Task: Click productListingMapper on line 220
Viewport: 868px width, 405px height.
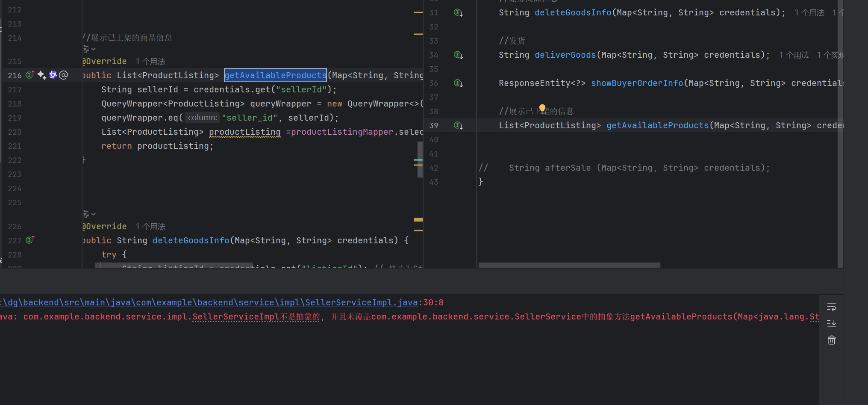Action: coord(342,132)
